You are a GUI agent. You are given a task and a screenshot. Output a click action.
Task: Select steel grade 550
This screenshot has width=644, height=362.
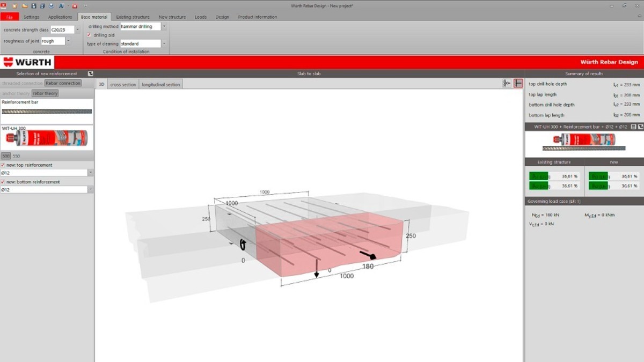pyautogui.click(x=17, y=156)
